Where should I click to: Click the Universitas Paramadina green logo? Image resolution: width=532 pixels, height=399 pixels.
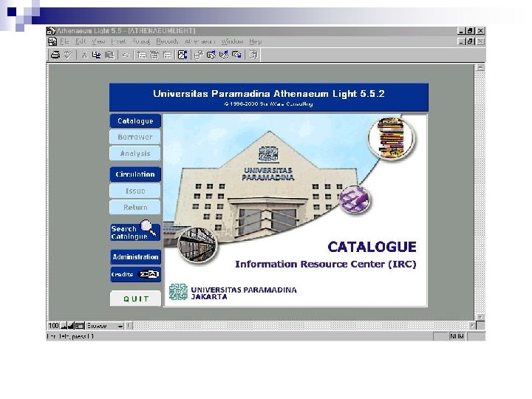[178, 292]
